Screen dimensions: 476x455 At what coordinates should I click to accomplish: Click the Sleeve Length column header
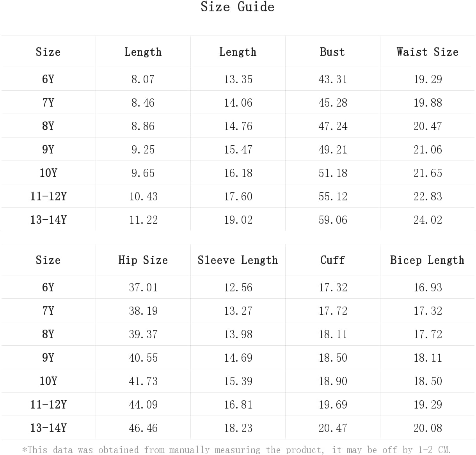pos(238,260)
